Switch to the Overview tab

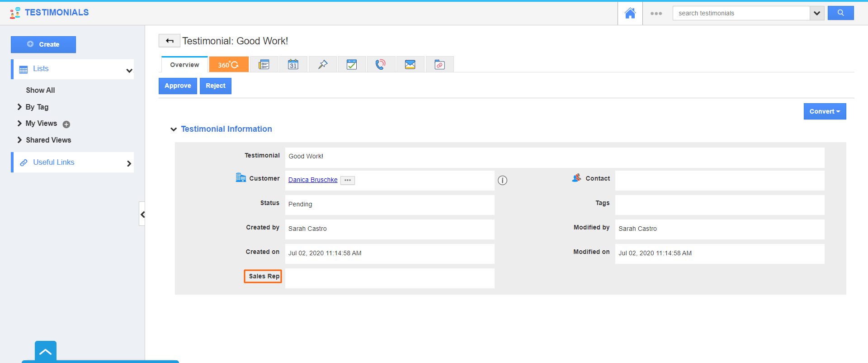184,65
